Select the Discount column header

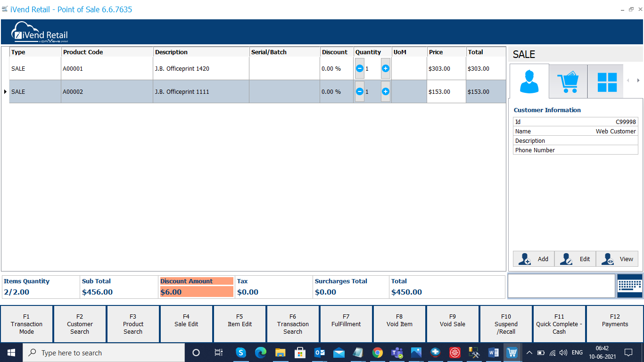click(337, 52)
